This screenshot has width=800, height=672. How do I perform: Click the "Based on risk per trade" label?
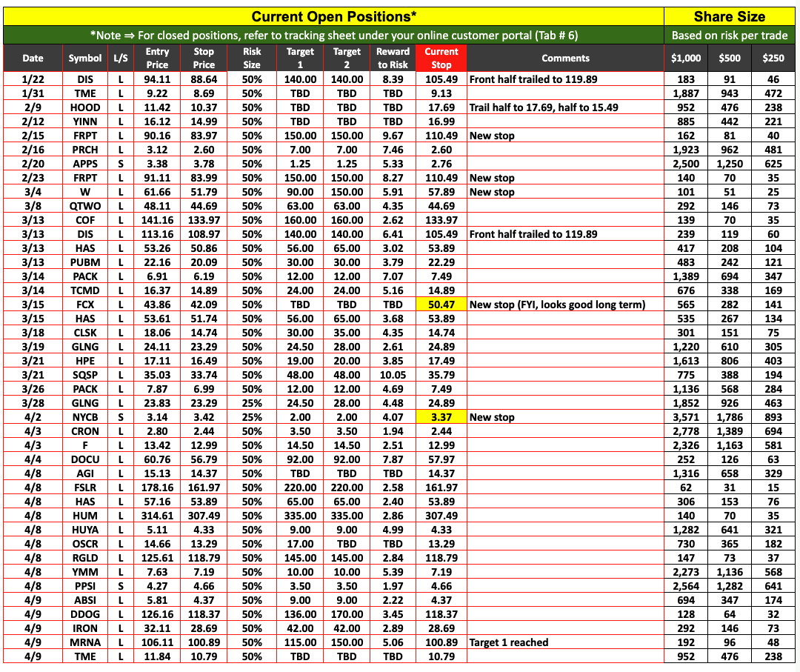click(x=730, y=35)
